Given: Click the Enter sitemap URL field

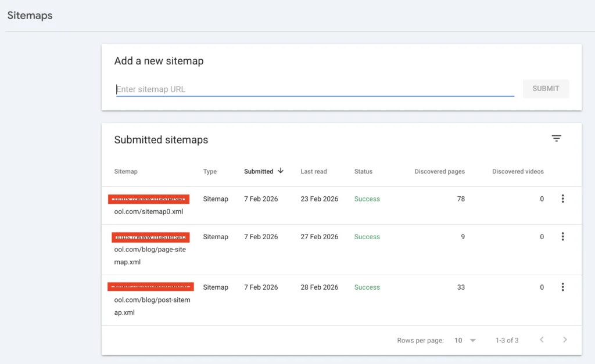Looking at the screenshot, I should coord(314,88).
